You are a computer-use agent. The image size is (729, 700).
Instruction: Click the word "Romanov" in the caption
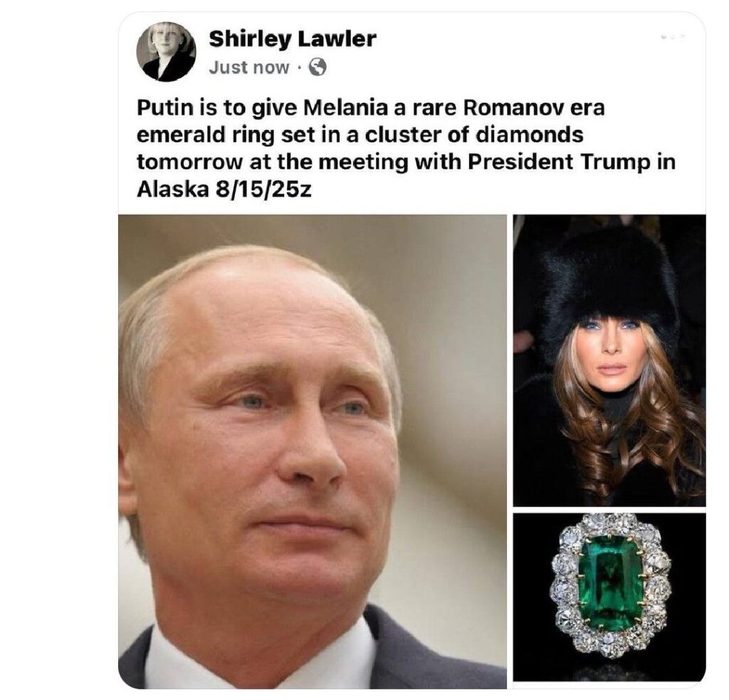505,108
